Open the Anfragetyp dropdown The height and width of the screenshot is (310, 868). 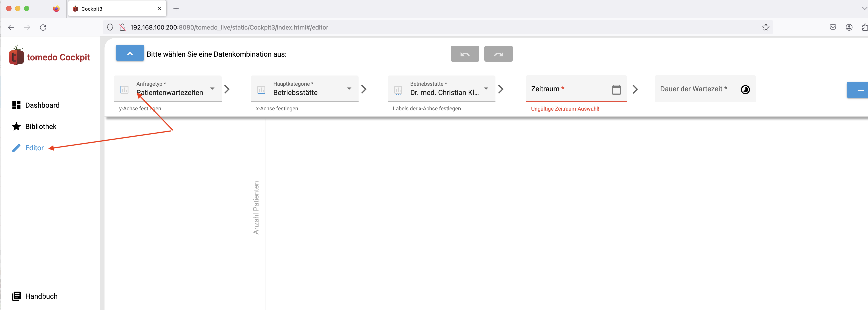coord(168,89)
